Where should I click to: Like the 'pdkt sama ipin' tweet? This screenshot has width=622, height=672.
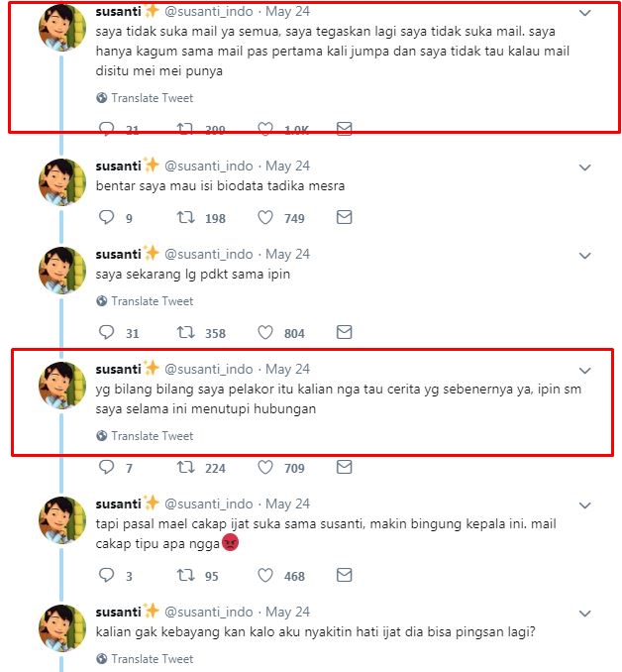(265, 333)
